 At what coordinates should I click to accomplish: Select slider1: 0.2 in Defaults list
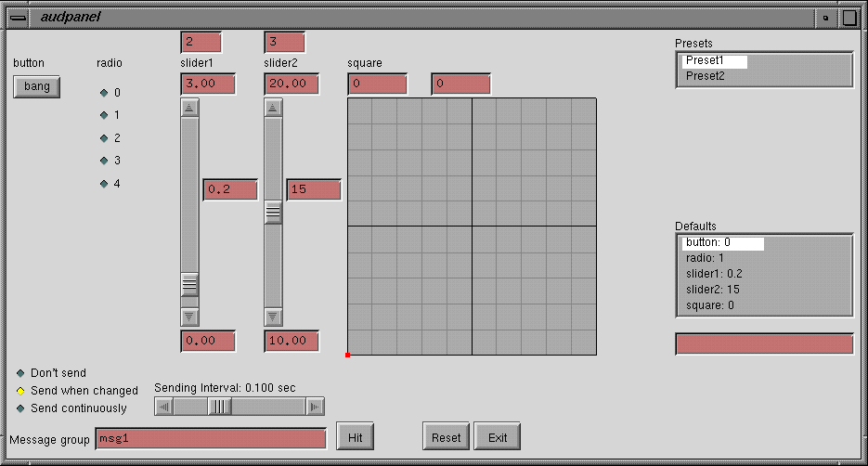tap(714, 274)
